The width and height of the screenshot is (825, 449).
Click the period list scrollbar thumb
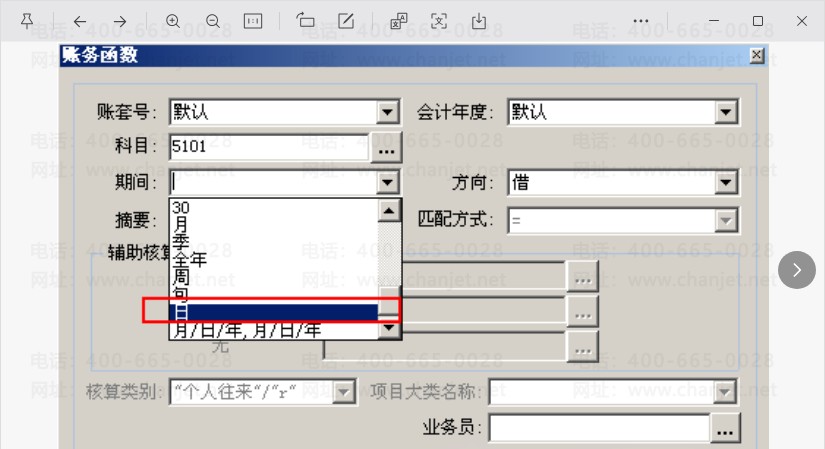tap(389, 301)
